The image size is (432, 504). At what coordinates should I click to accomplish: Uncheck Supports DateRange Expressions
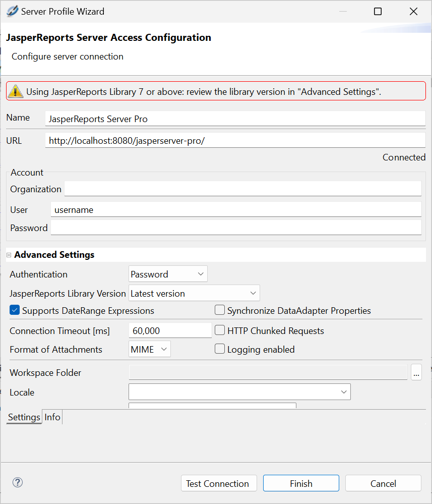[x=15, y=310]
